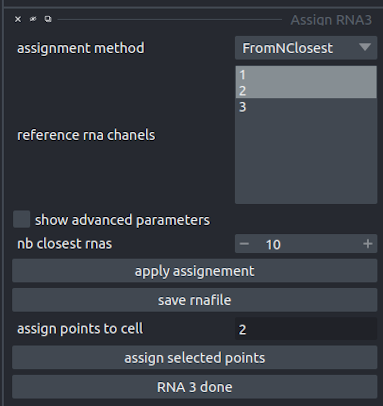383x406 pixels.
Task: Click the show advanced parameters label text
Action: pyautogui.click(x=122, y=220)
